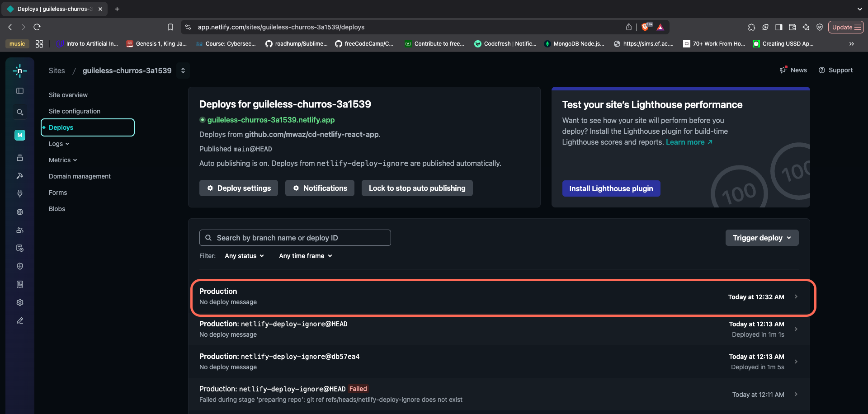The width and height of the screenshot is (868, 414).
Task: Click the Deploy settings button
Action: point(239,188)
